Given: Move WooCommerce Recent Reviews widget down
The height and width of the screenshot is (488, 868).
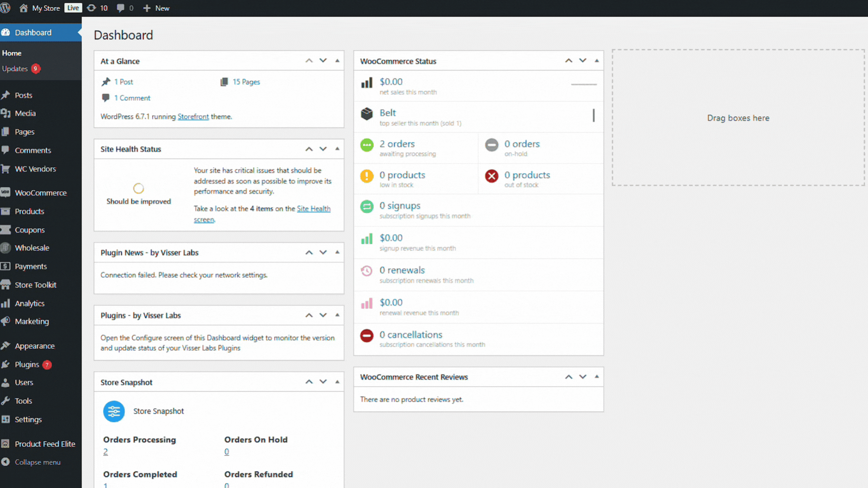Looking at the screenshot, I should [x=583, y=377].
